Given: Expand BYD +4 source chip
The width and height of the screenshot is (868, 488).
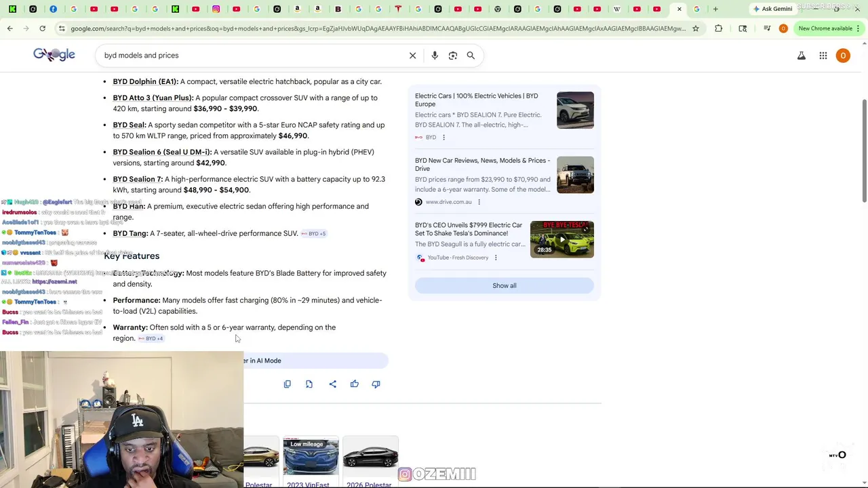Looking at the screenshot, I should [151, 338].
